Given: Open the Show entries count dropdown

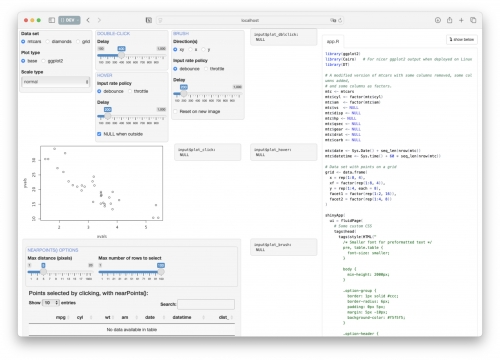Looking at the screenshot, I should [x=51, y=303].
